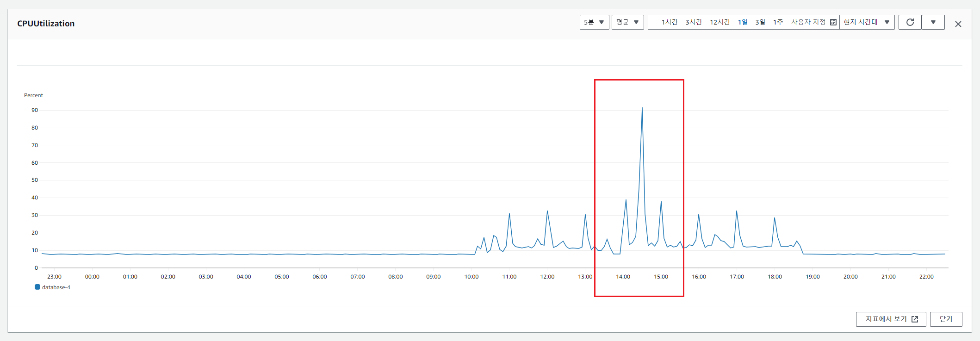Switch to the 12시간 time range
Screen dimensions: 980x341
pyautogui.click(x=719, y=22)
